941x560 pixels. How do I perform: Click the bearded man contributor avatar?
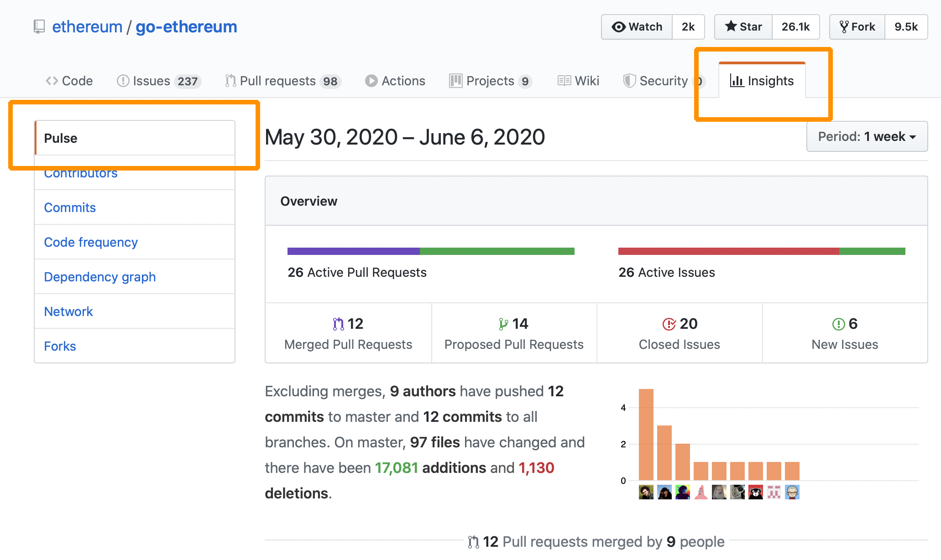click(x=719, y=492)
